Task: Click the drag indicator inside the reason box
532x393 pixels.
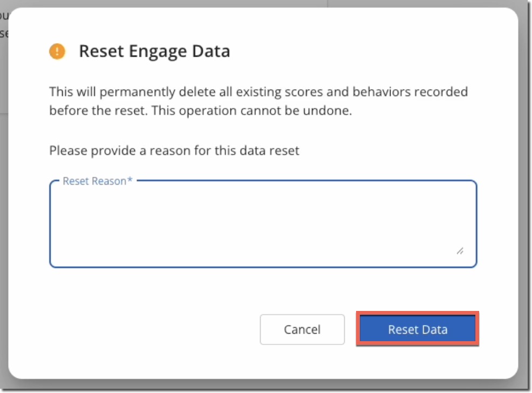Action: (460, 250)
